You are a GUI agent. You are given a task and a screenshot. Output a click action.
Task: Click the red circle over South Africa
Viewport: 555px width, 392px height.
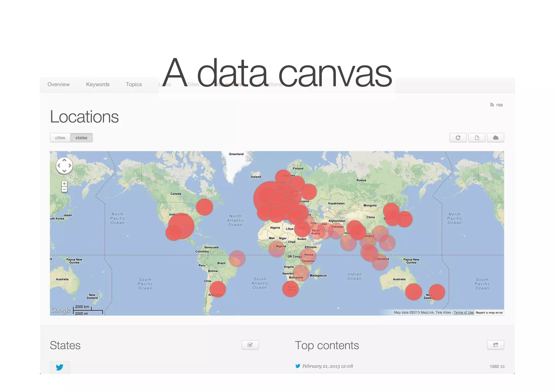290,289
